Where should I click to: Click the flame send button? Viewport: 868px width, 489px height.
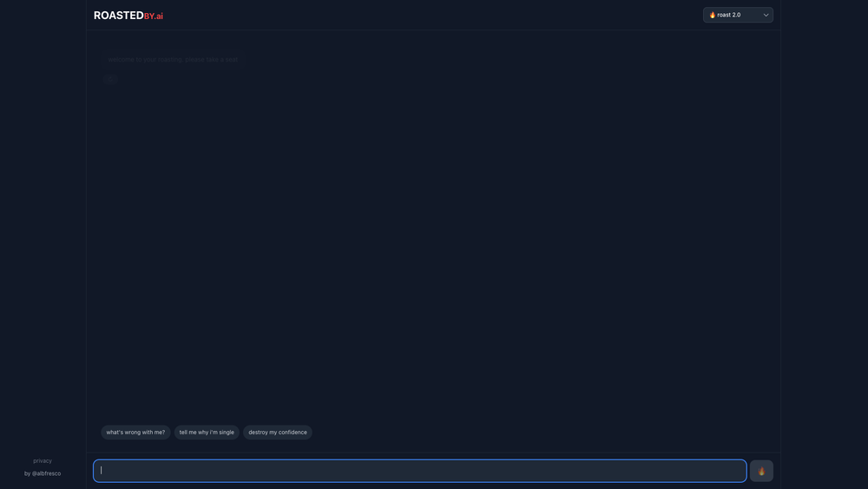click(761, 471)
